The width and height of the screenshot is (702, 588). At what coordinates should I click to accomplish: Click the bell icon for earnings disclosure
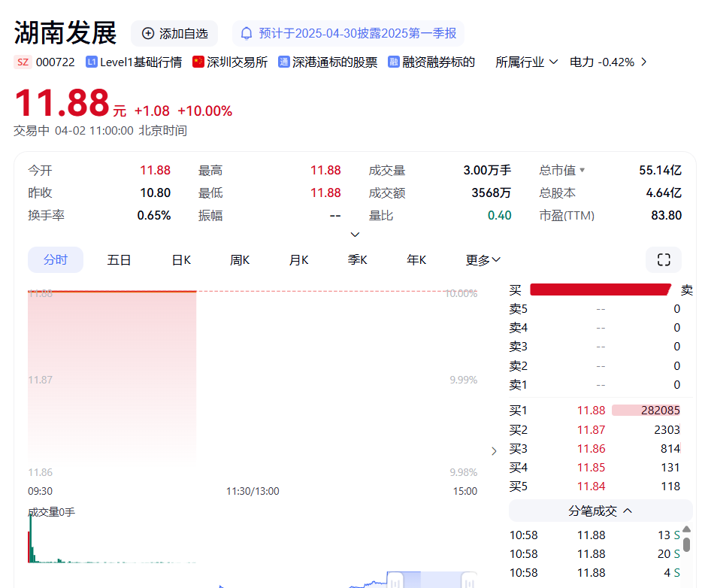coord(247,34)
